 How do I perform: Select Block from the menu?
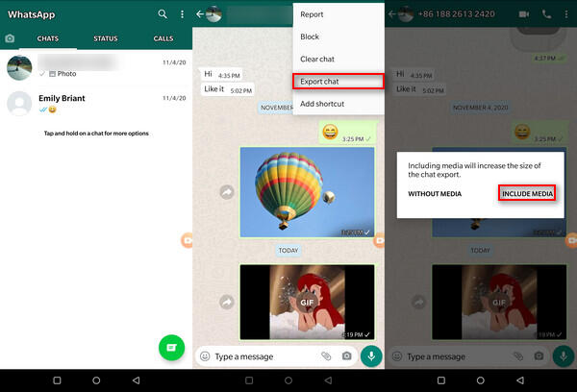311,37
